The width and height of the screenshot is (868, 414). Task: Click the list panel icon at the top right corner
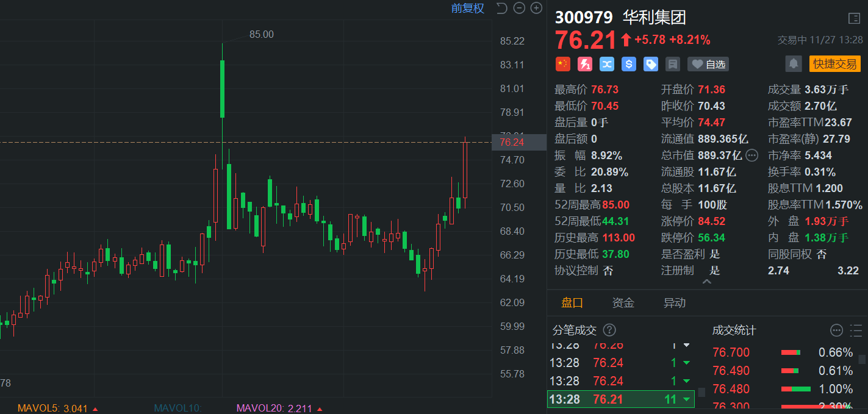855,18
